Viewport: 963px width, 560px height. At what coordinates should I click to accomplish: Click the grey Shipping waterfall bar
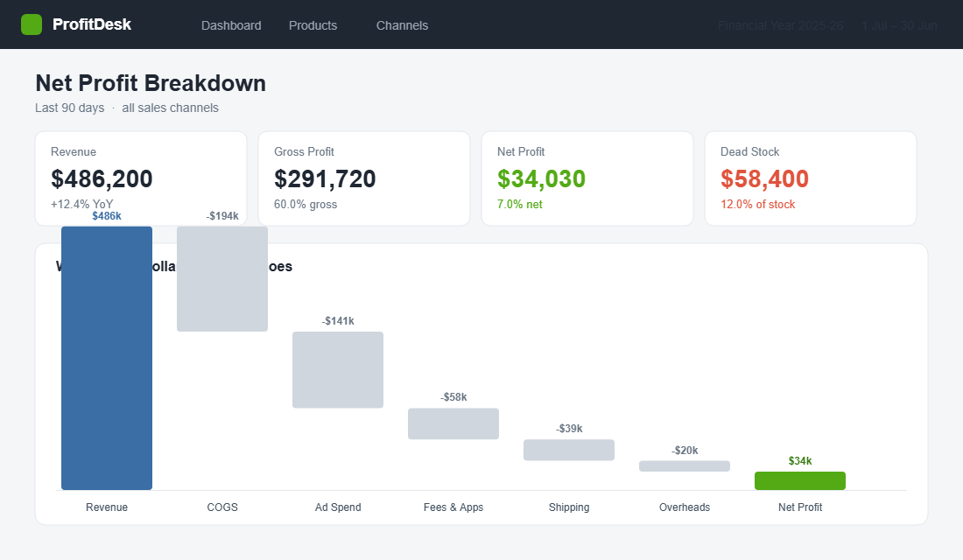pos(569,450)
